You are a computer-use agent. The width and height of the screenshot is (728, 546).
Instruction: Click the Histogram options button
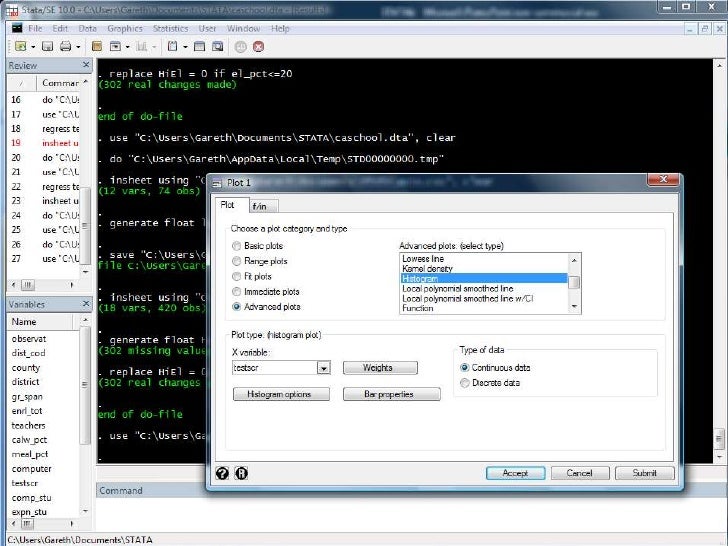point(281,394)
